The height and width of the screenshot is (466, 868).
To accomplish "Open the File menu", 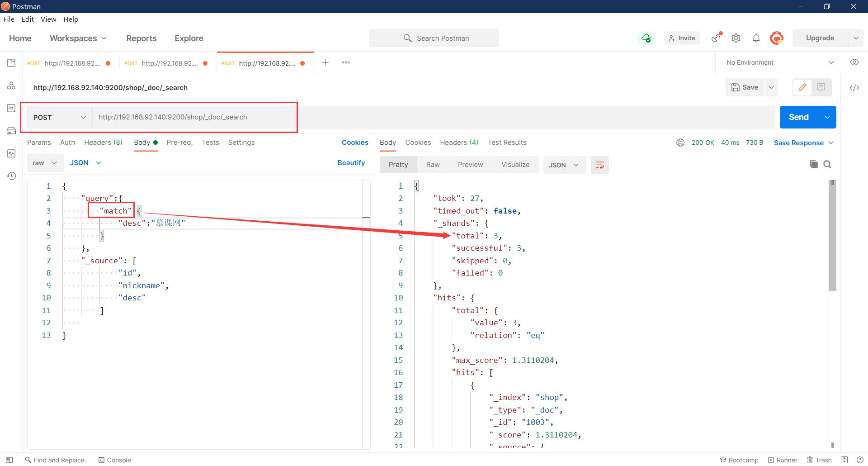I will tap(9, 19).
